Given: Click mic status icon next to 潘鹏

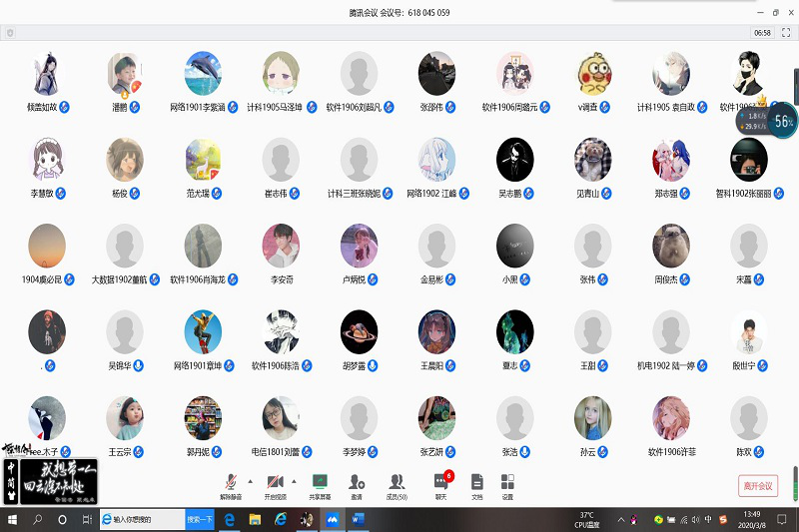Looking at the screenshot, I should click(137, 107).
